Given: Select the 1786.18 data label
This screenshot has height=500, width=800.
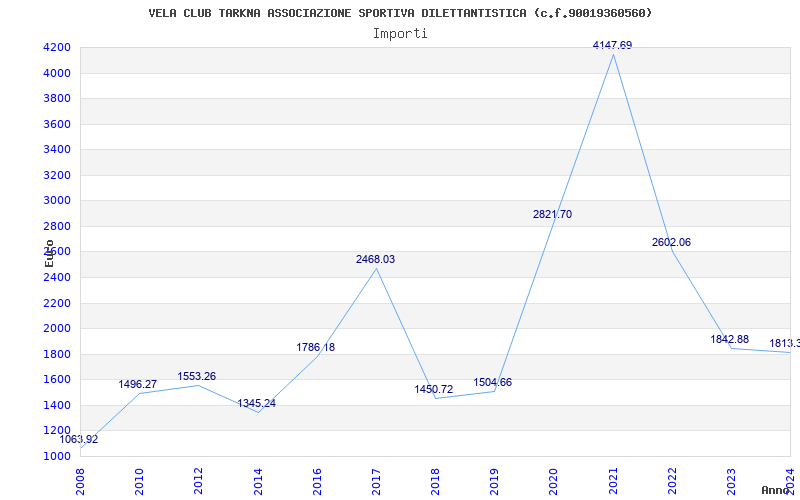Looking at the screenshot, I should [x=316, y=347].
